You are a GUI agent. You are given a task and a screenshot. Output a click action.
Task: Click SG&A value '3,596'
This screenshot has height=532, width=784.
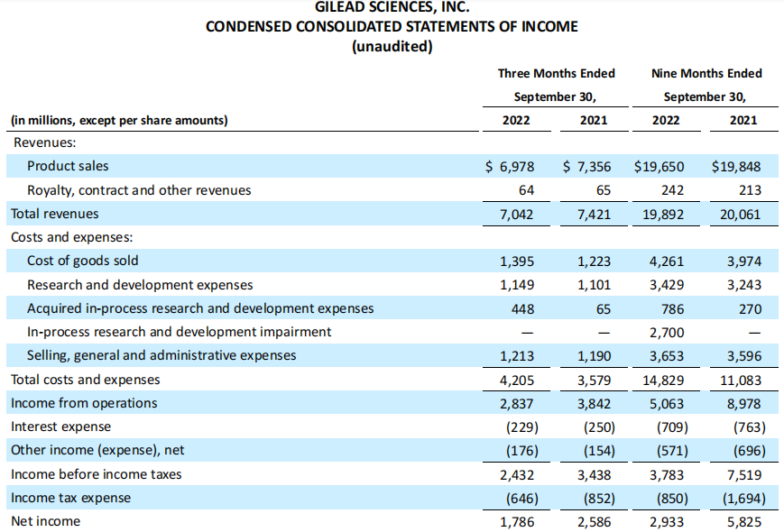point(744,356)
